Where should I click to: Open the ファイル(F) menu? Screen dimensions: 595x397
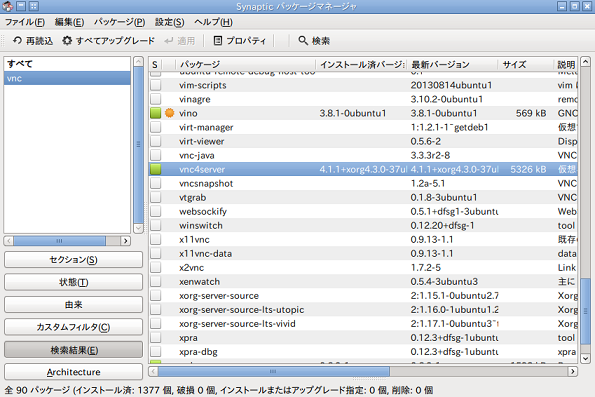pos(25,22)
